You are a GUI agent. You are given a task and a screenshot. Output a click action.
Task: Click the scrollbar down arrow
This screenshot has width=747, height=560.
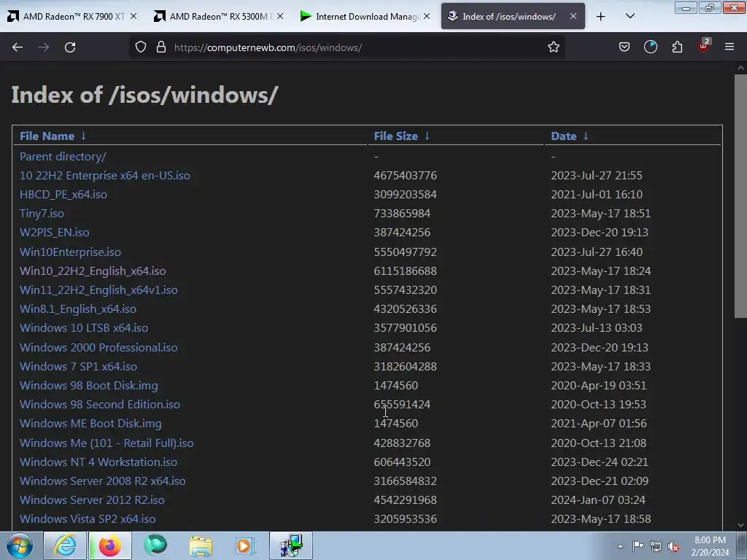coord(740,525)
